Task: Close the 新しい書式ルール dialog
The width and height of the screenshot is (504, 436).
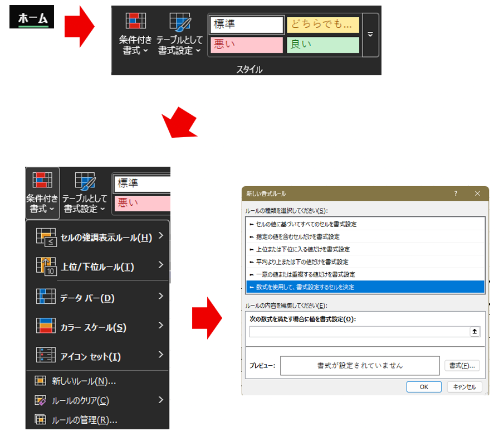Action: point(477,193)
